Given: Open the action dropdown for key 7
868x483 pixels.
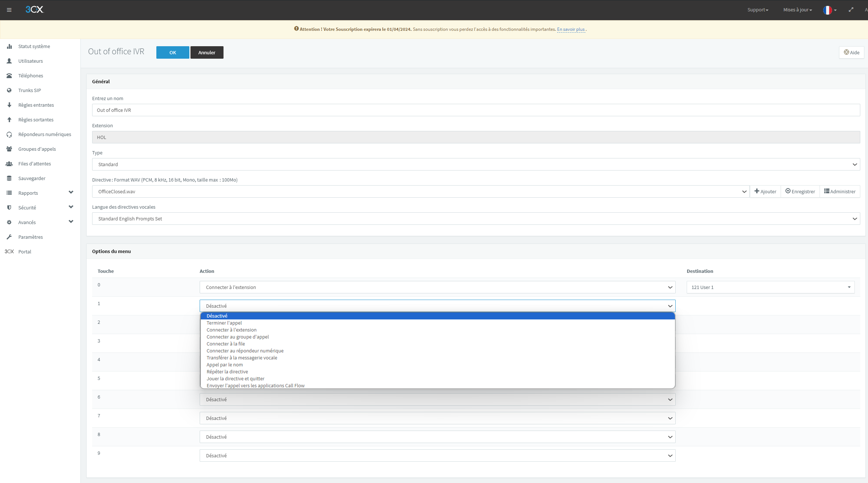Looking at the screenshot, I should pos(437,418).
